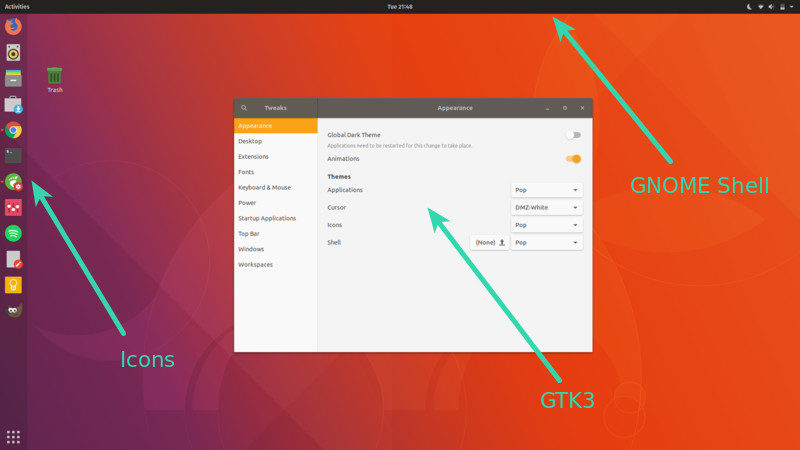Click the green Tweaks app dock icon
This screenshot has width=800, height=450.
(13, 182)
